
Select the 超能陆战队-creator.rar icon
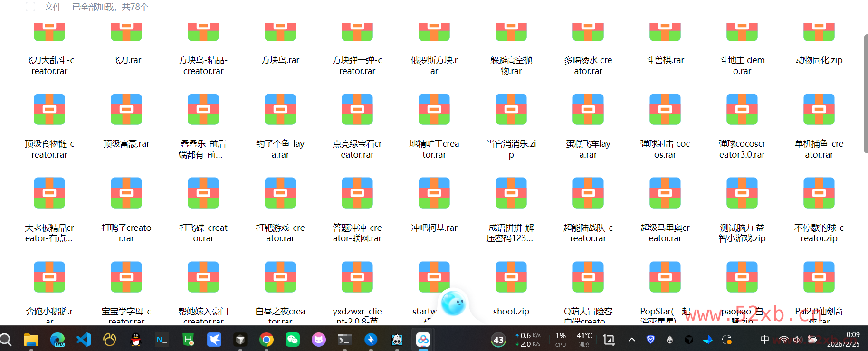(x=588, y=193)
